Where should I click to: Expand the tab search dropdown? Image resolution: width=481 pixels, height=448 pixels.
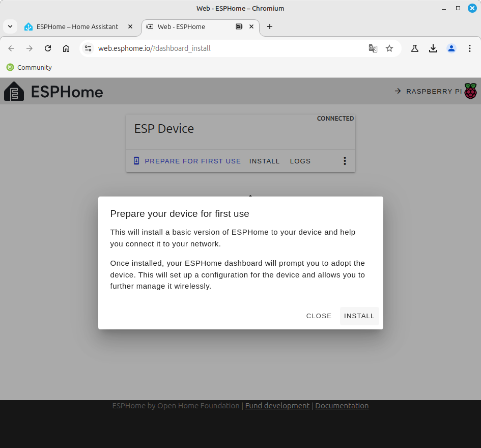10,26
